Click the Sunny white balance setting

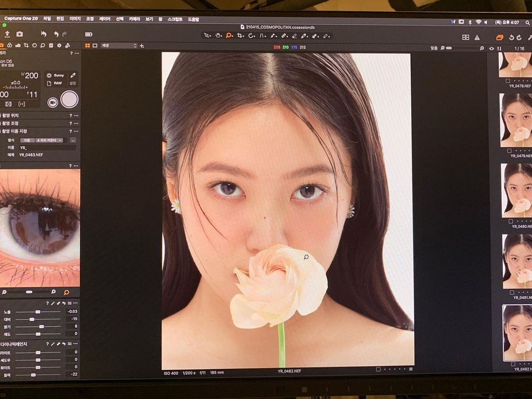pos(56,75)
